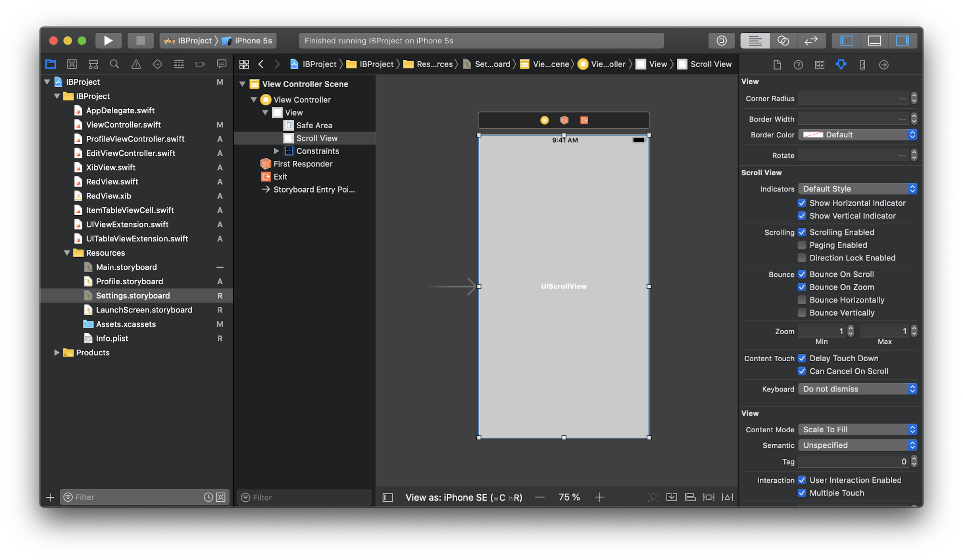Uncheck Show Horizontal Indicator
This screenshot has height=560, width=963.
pyautogui.click(x=802, y=203)
